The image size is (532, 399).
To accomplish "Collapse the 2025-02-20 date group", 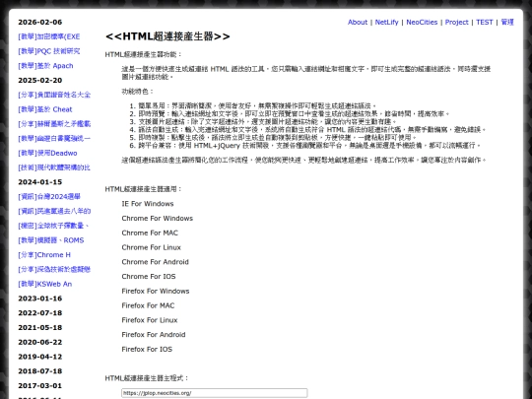I will click(40, 81).
